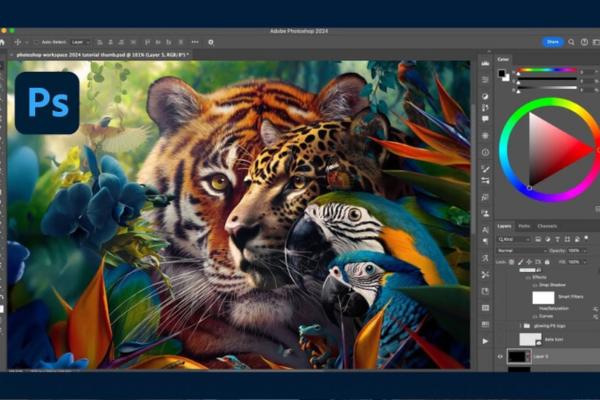Image resolution: width=600 pixels, height=400 pixels.
Task: Open the Search magnifier icon
Action: (571, 42)
